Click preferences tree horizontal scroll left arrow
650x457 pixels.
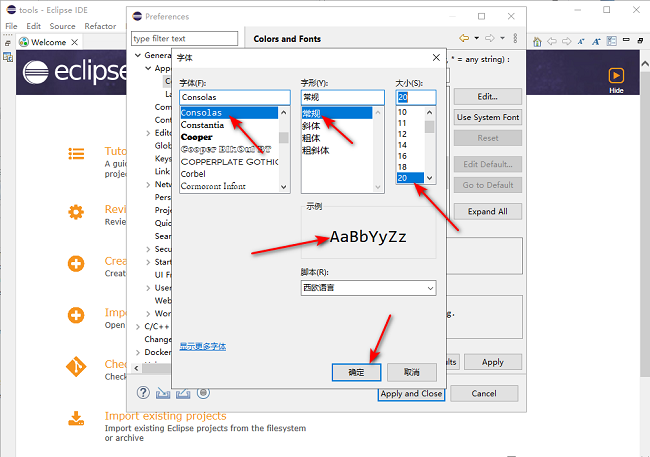point(136,368)
